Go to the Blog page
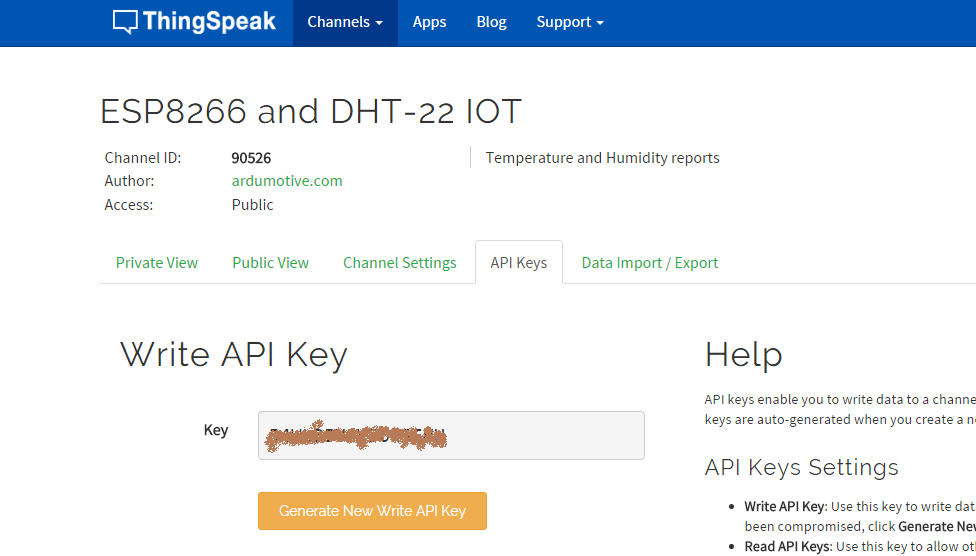976x556 pixels. tap(492, 22)
